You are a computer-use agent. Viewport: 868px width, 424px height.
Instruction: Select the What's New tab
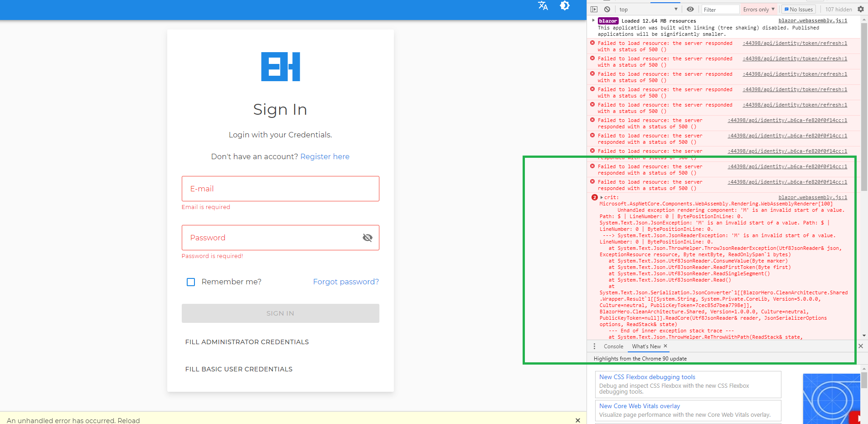pos(646,346)
